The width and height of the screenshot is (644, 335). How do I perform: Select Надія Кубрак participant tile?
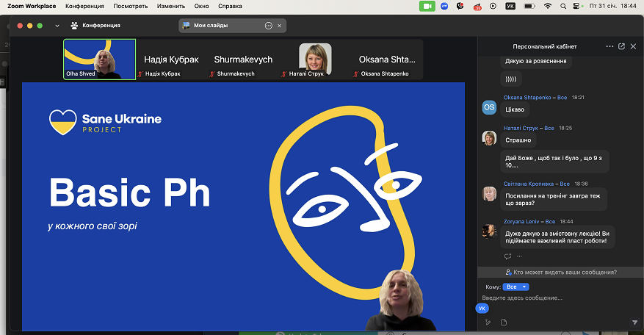(171, 60)
